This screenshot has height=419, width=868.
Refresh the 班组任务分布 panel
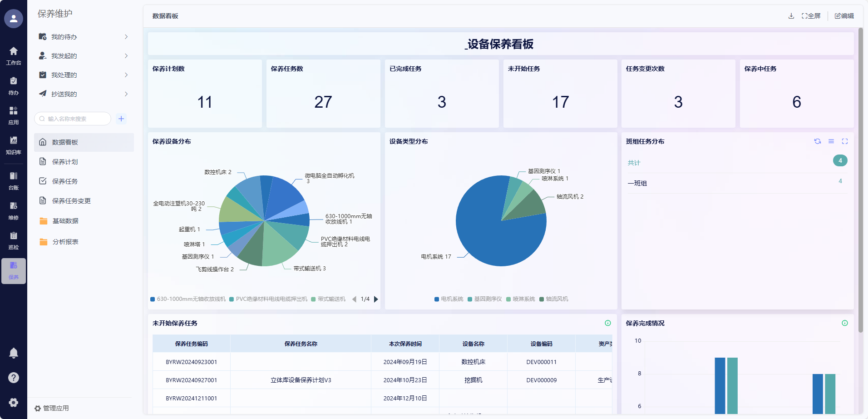[x=818, y=141]
